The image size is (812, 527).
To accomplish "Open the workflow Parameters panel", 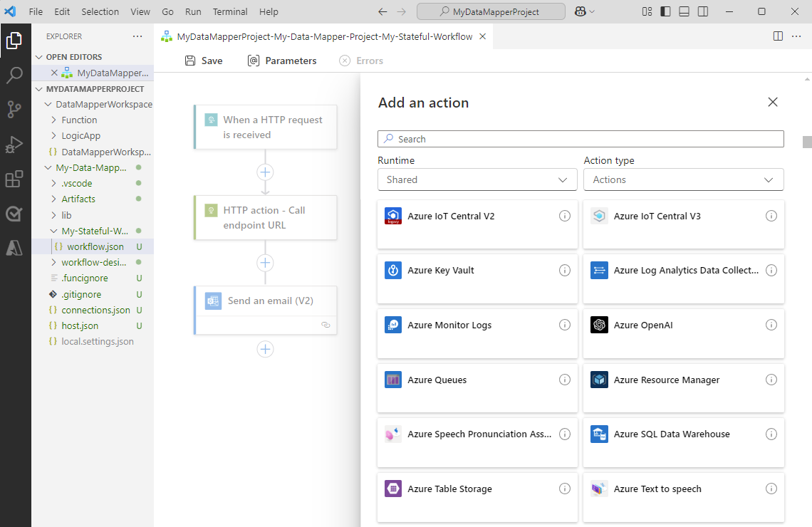I will coord(281,61).
